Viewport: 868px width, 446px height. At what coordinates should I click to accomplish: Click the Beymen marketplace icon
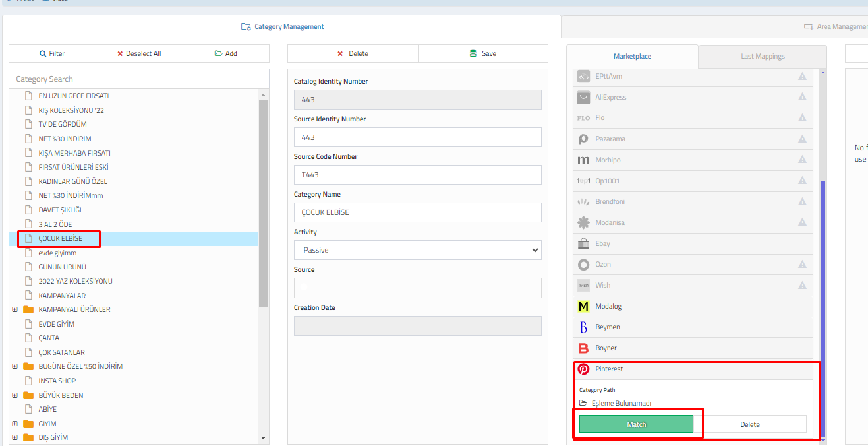pyautogui.click(x=583, y=327)
